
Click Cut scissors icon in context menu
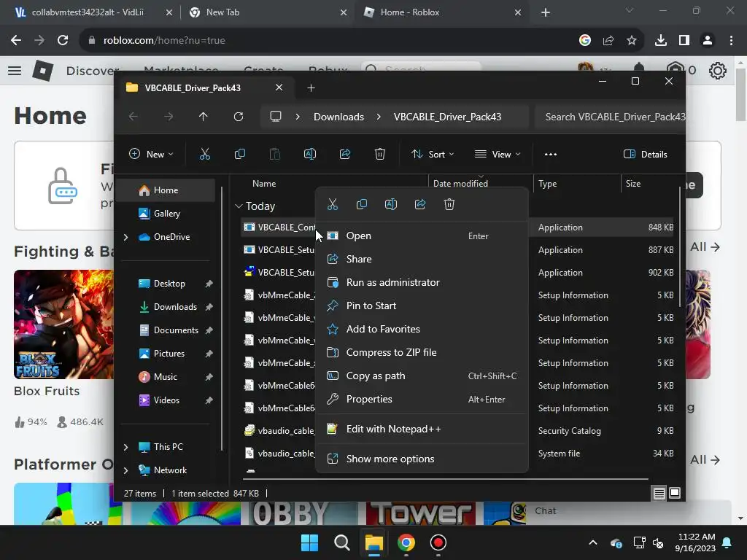333,204
